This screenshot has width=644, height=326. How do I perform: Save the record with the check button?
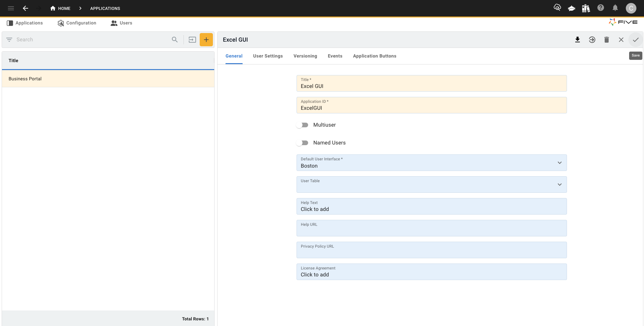tap(635, 39)
